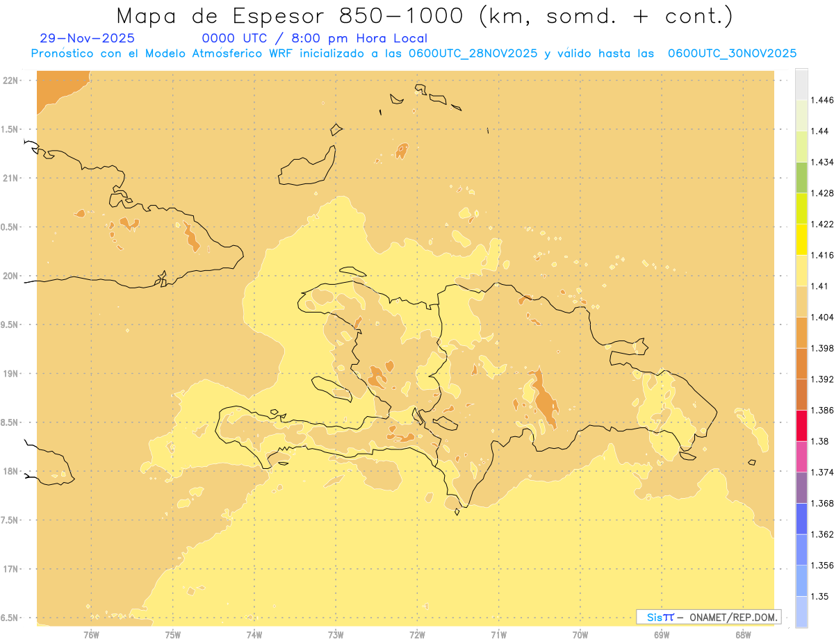Click the legend value '1.428'
Screen dimensions: 834x644
coord(821,193)
